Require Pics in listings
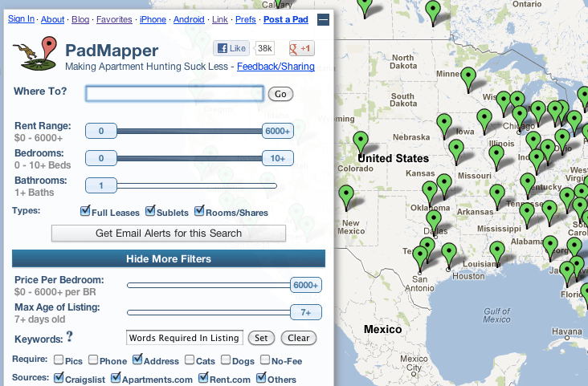 [x=59, y=360]
